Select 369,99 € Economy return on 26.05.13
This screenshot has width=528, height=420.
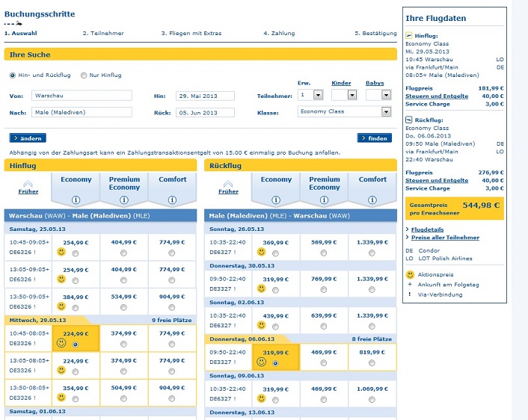(275, 253)
